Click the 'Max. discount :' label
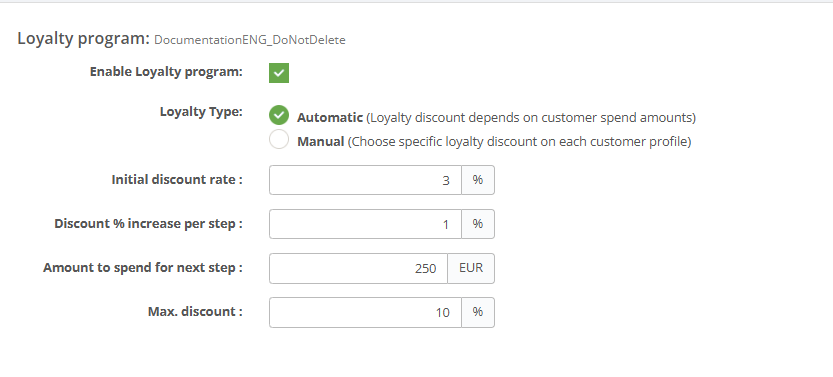Viewport: 833px width, 377px height. (x=195, y=311)
